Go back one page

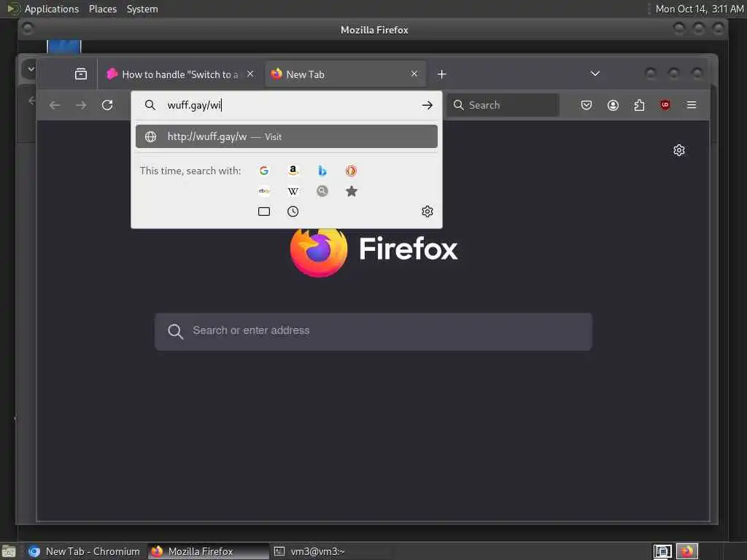tap(55, 105)
